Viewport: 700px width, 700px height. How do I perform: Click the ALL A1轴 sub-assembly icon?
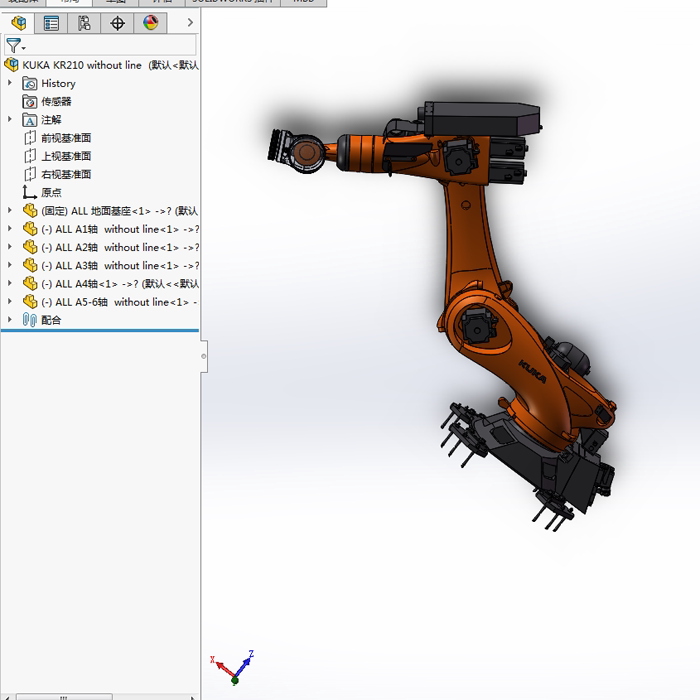(x=30, y=229)
